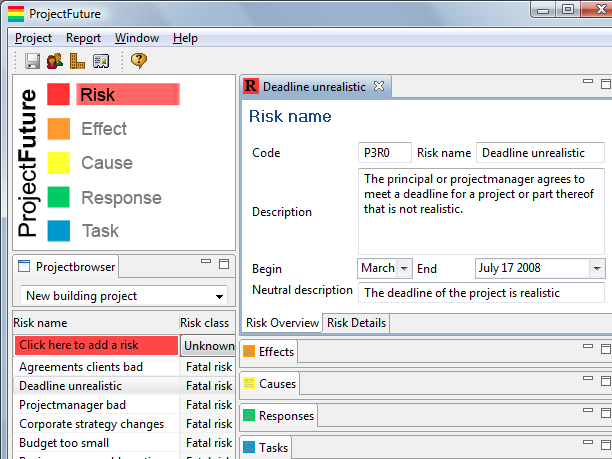Open the Report menu
Screen dimensions: 612x459
tap(83, 38)
